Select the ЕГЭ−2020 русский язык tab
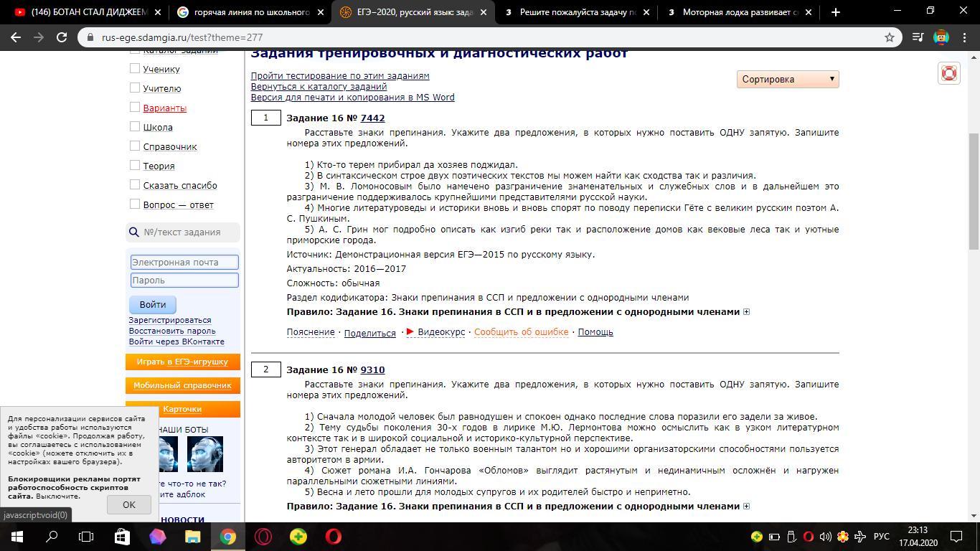980x551 pixels. pos(415,12)
